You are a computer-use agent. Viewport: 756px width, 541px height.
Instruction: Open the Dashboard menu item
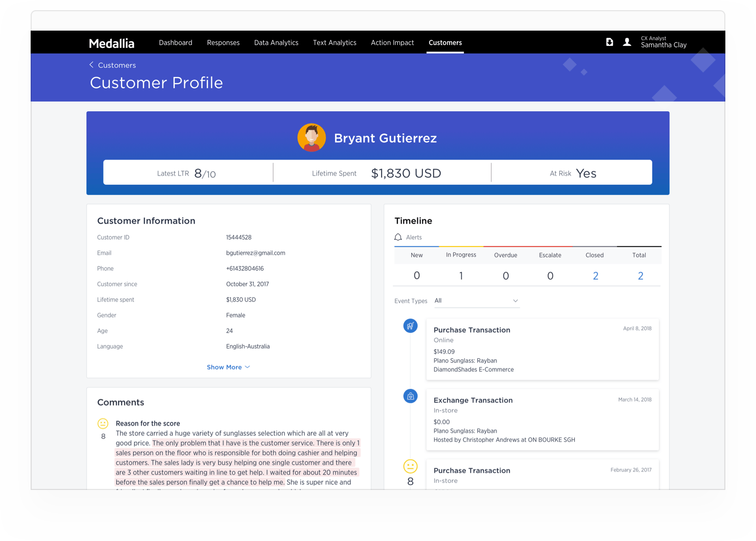click(x=175, y=43)
